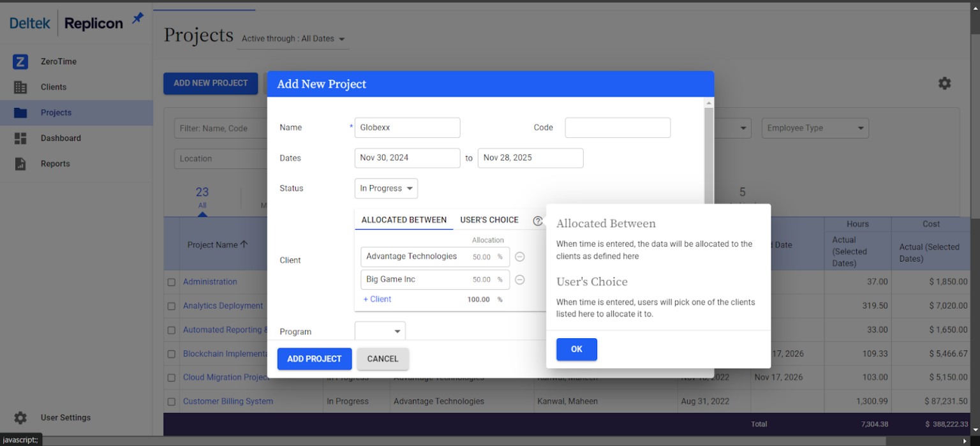Open User Settings via the gear icon
The width and height of the screenshot is (980, 446).
click(19, 417)
